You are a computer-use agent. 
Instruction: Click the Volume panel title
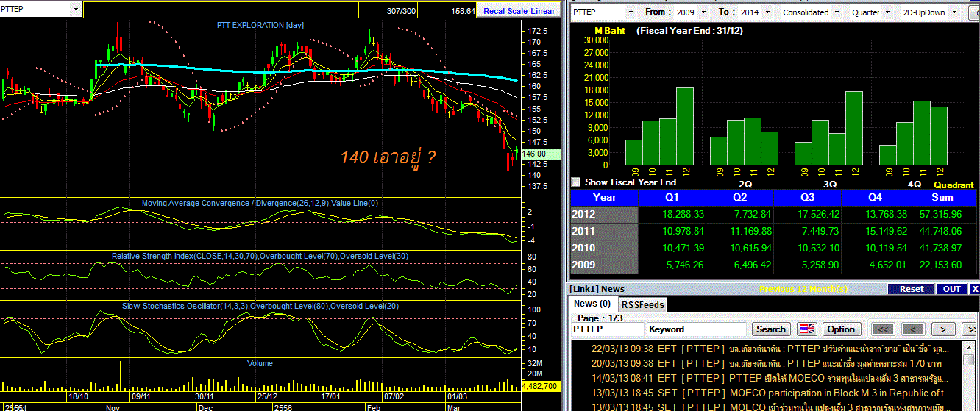pos(260,363)
